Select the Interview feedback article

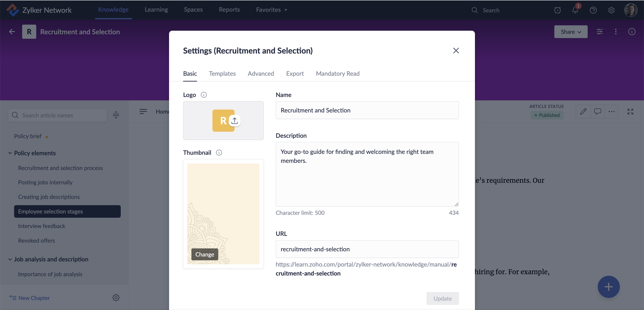(x=42, y=226)
